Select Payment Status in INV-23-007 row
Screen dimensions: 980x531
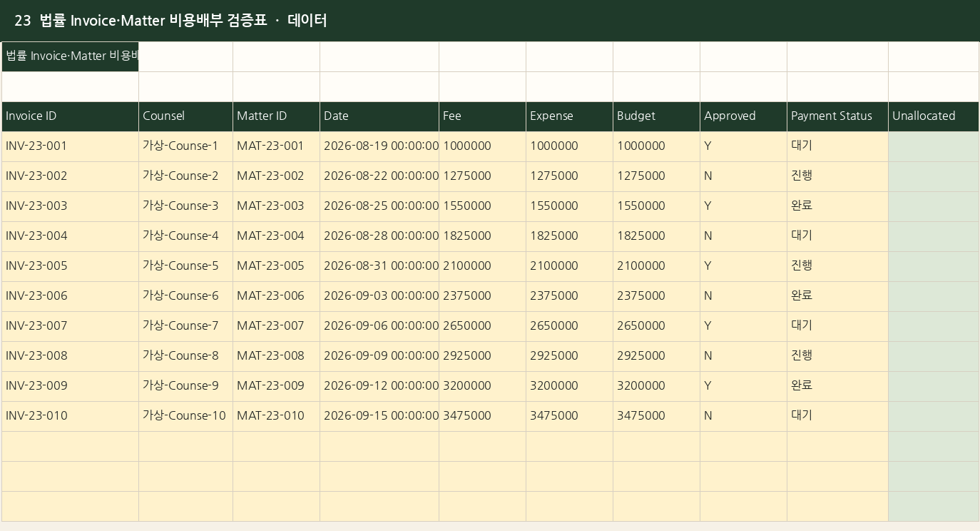837,326
